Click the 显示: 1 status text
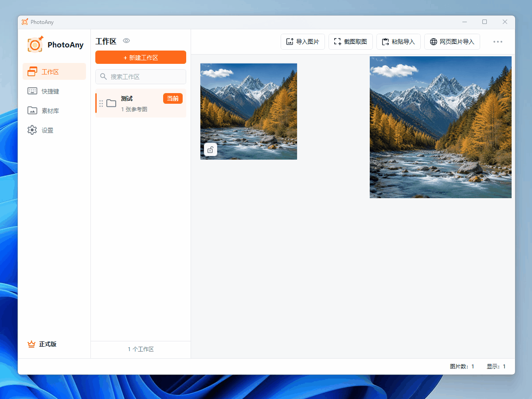 point(496,367)
